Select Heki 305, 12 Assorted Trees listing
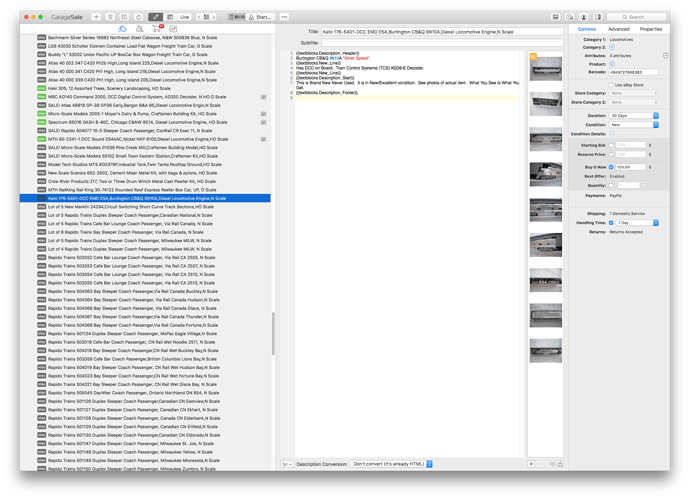 [145, 88]
